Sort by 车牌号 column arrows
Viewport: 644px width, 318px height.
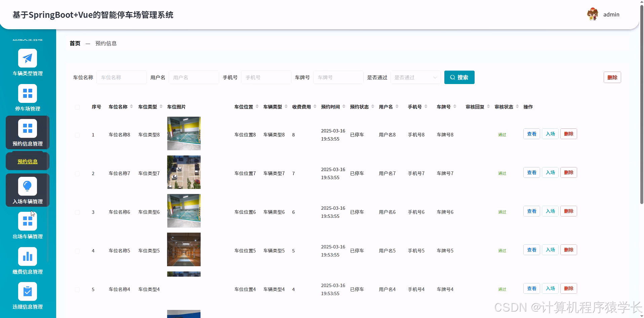(455, 107)
